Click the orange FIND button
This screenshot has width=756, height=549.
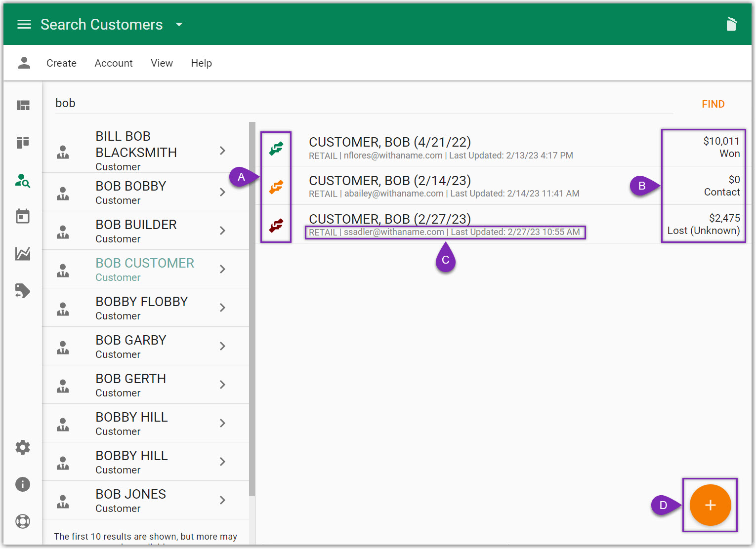coord(713,104)
